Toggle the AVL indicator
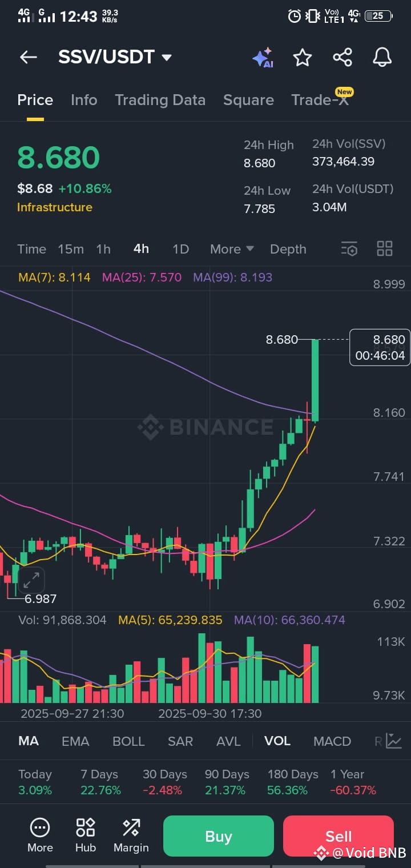This screenshot has height=868, width=411. pyautogui.click(x=228, y=741)
